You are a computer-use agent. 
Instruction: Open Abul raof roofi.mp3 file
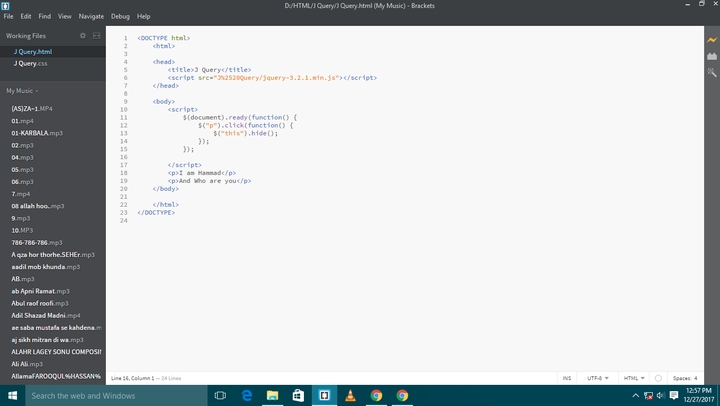[39, 304]
